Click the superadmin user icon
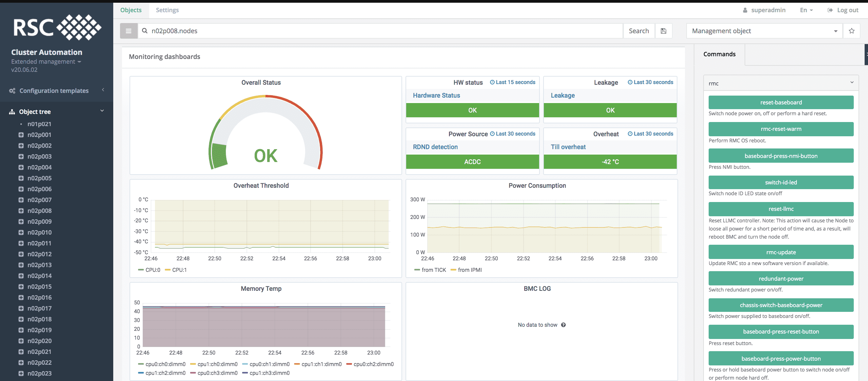The height and width of the screenshot is (381, 868). point(745,10)
